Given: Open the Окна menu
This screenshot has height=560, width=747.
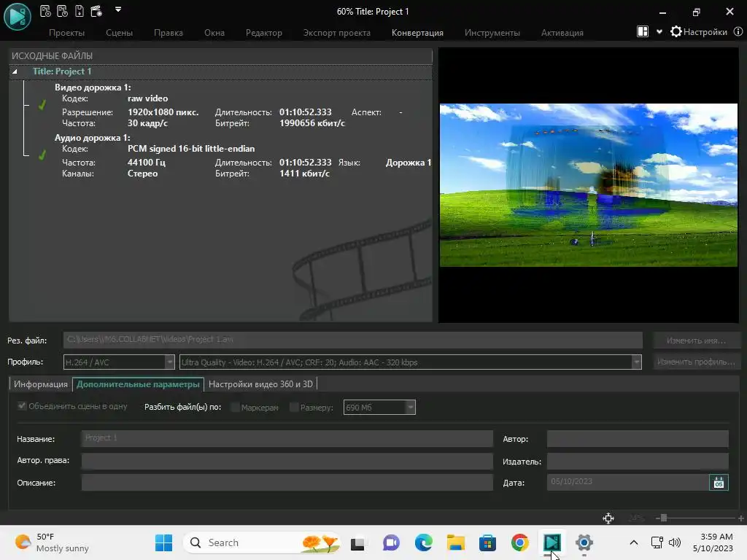Looking at the screenshot, I should coord(214,32).
